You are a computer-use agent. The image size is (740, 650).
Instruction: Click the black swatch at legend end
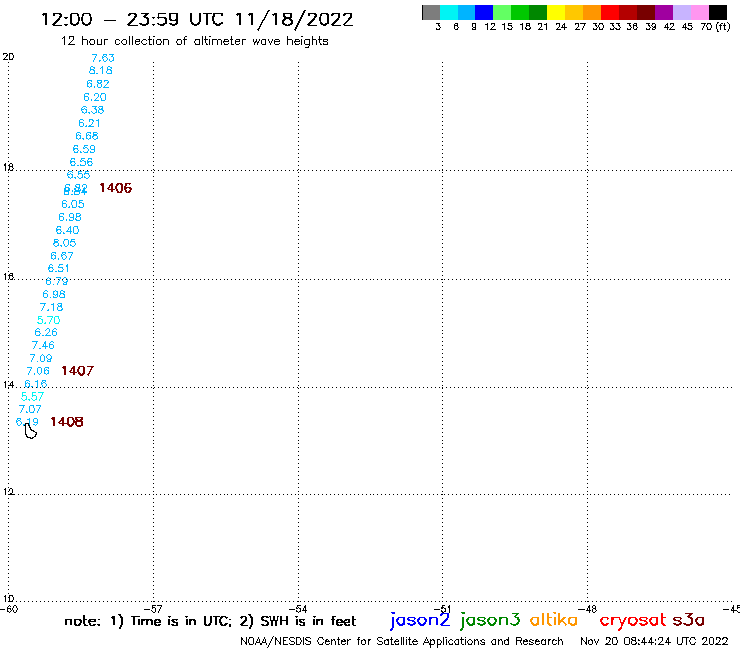718,12
